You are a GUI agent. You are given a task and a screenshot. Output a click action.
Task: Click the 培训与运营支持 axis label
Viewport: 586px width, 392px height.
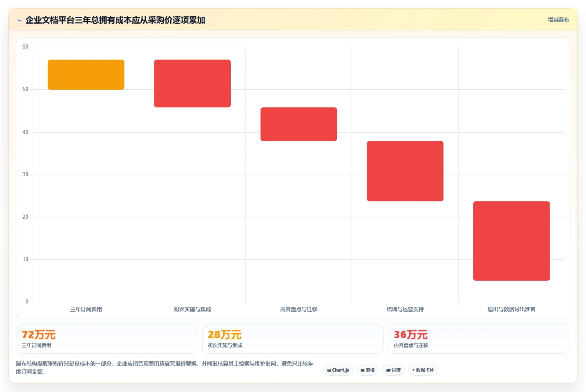tap(405, 310)
